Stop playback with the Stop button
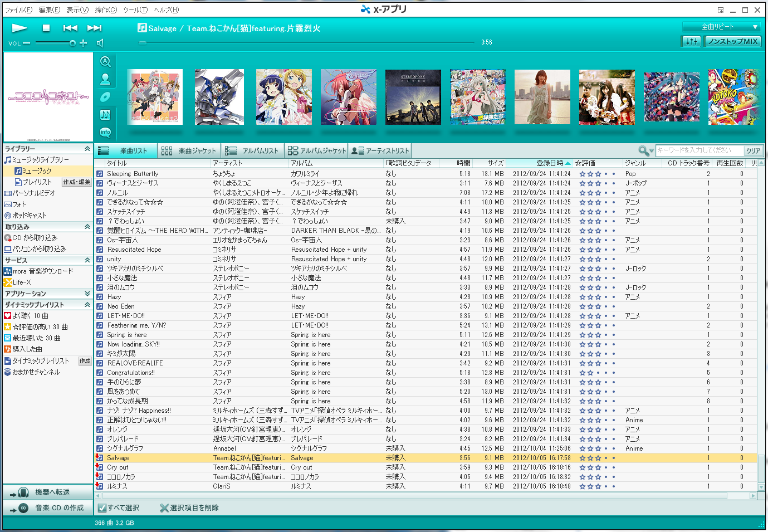768x532 pixels. click(x=46, y=28)
